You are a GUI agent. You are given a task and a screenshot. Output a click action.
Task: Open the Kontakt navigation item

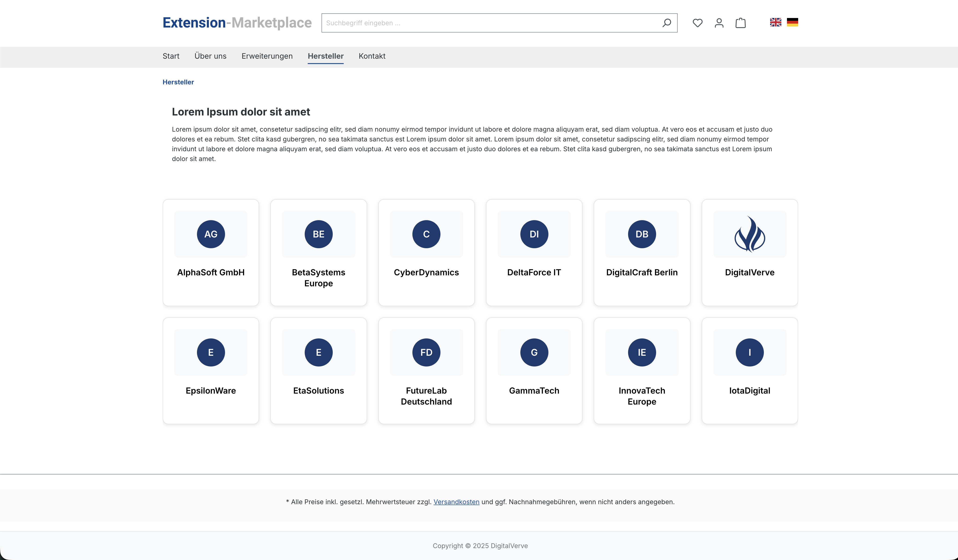pos(372,56)
